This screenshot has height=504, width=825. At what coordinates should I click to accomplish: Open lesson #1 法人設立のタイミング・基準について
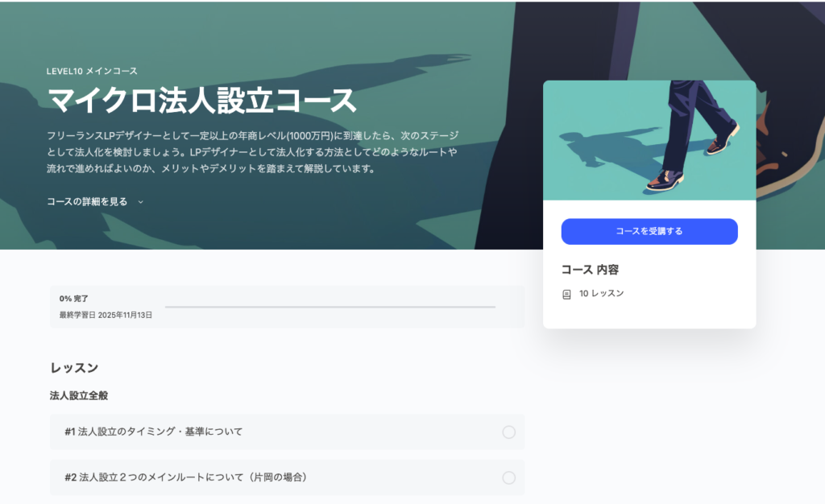pos(288,432)
